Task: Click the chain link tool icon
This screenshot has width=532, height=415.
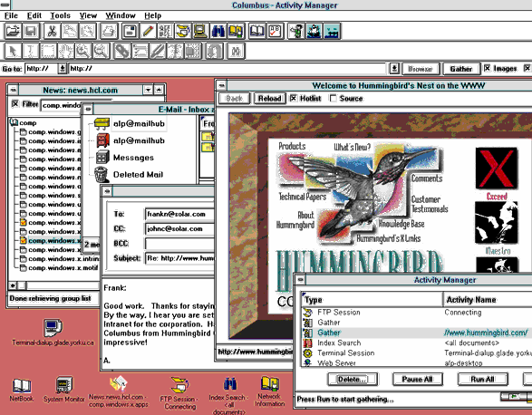Action: pyautogui.click(x=121, y=52)
